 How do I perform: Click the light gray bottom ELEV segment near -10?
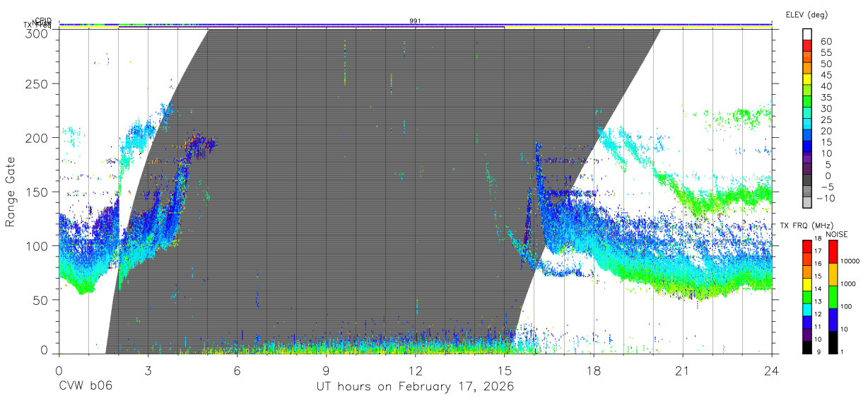(807, 204)
